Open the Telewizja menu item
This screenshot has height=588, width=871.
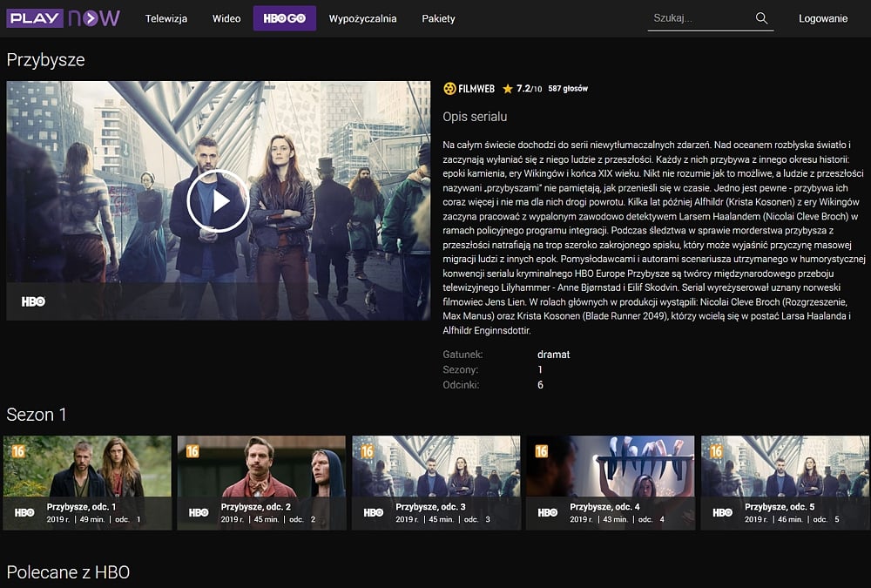(166, 18)
